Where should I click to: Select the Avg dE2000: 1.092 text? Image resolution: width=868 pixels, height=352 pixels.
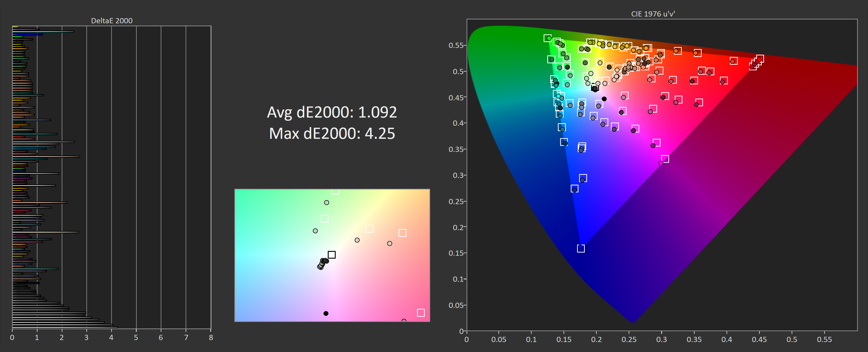(x=332, y=112)
